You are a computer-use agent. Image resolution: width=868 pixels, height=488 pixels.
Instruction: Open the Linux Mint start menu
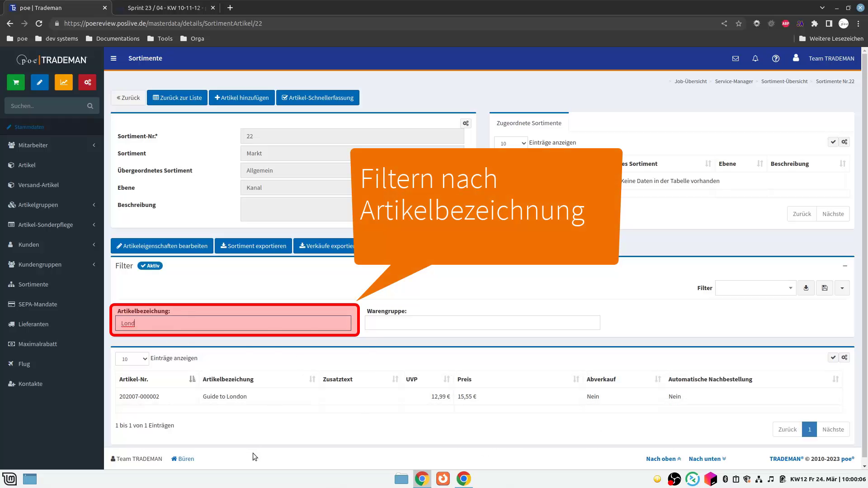[9, 479]
